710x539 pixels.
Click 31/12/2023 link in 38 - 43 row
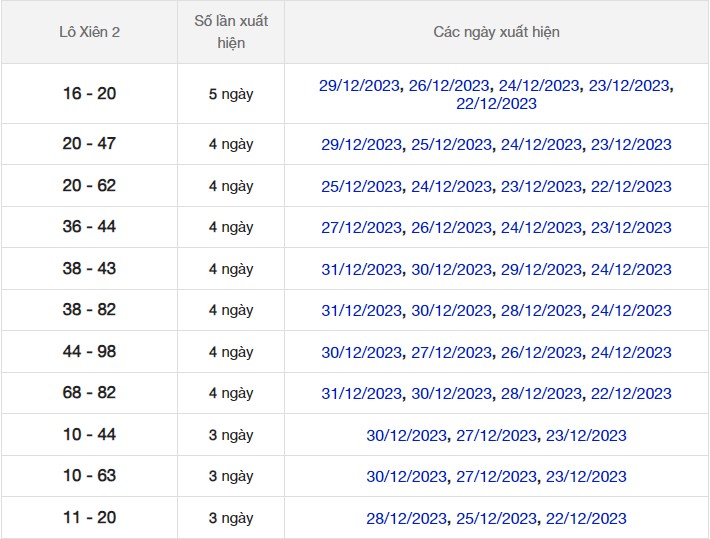(x=361, y=270)
